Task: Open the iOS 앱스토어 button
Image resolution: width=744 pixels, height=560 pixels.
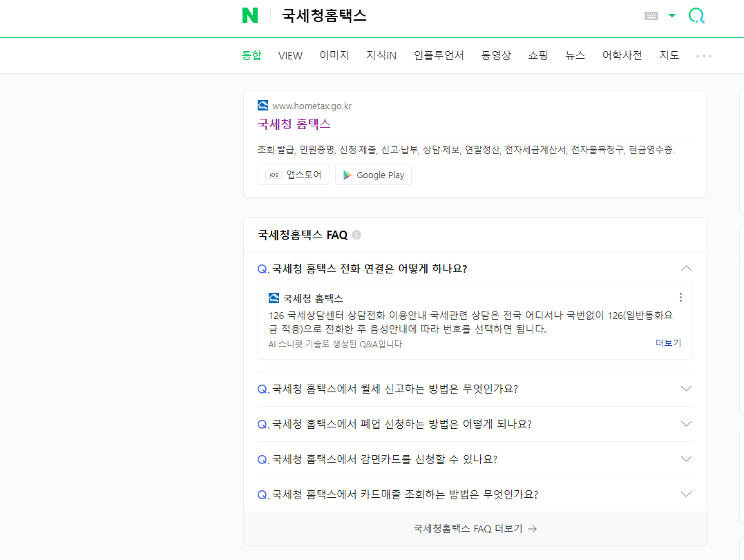Action: click(294, 175)
